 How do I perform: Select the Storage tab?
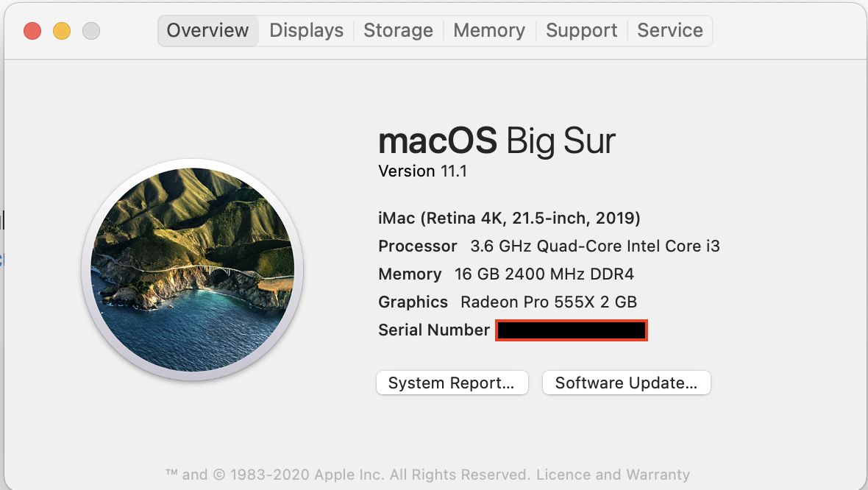398,30
